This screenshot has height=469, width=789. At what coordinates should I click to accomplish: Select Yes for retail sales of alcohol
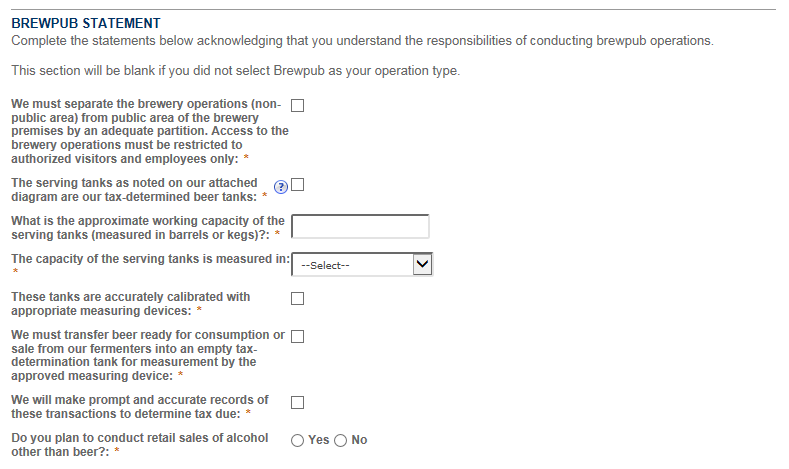(x=298, y=440)
